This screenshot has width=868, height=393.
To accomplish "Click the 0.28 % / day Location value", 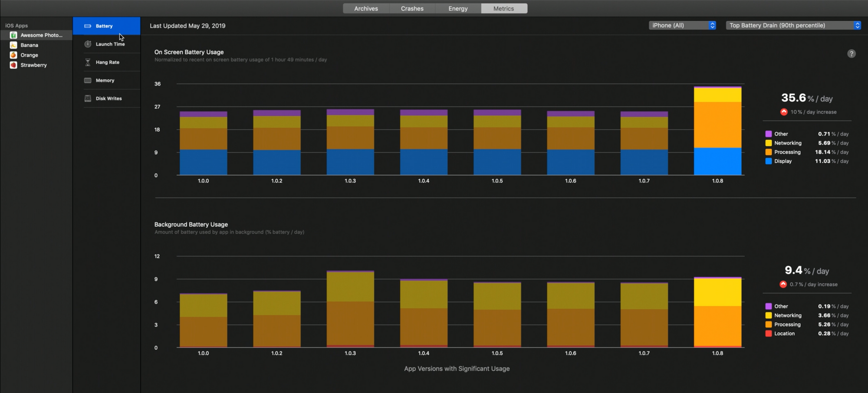I will 833,334.
